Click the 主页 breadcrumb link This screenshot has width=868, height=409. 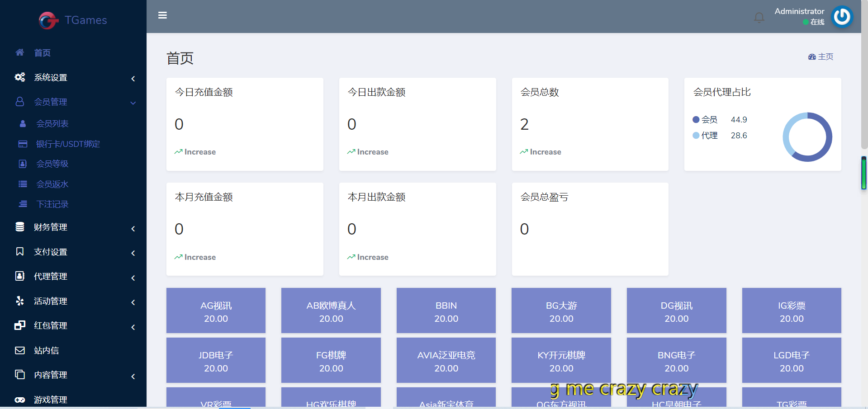click(x=825, y=56)
